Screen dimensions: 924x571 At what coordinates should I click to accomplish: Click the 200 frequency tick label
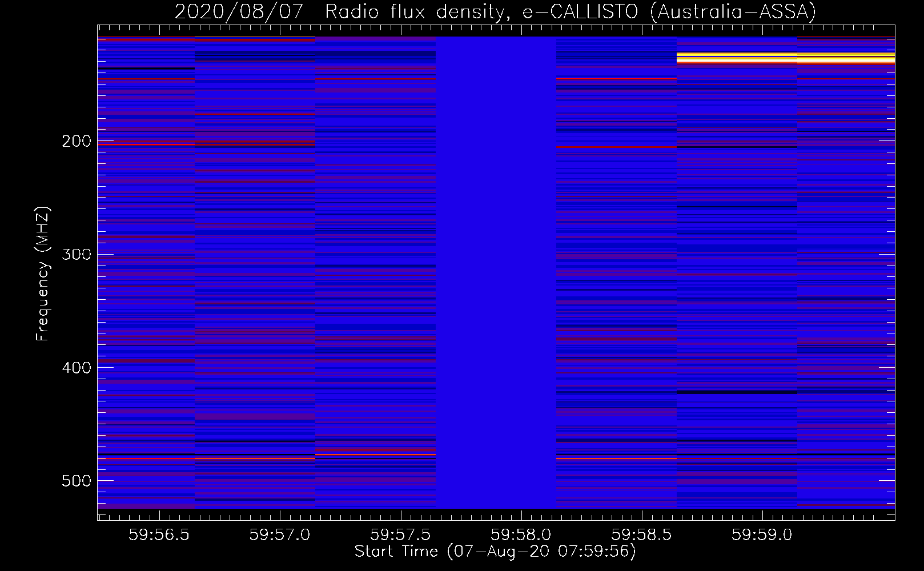coord(77,141)
